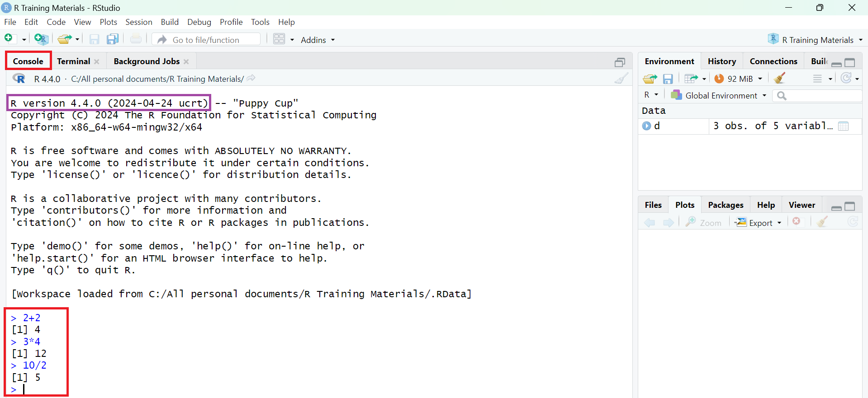Click the Open File folder icon
Screen dimensions: 868x398
(x=65, y=39)
